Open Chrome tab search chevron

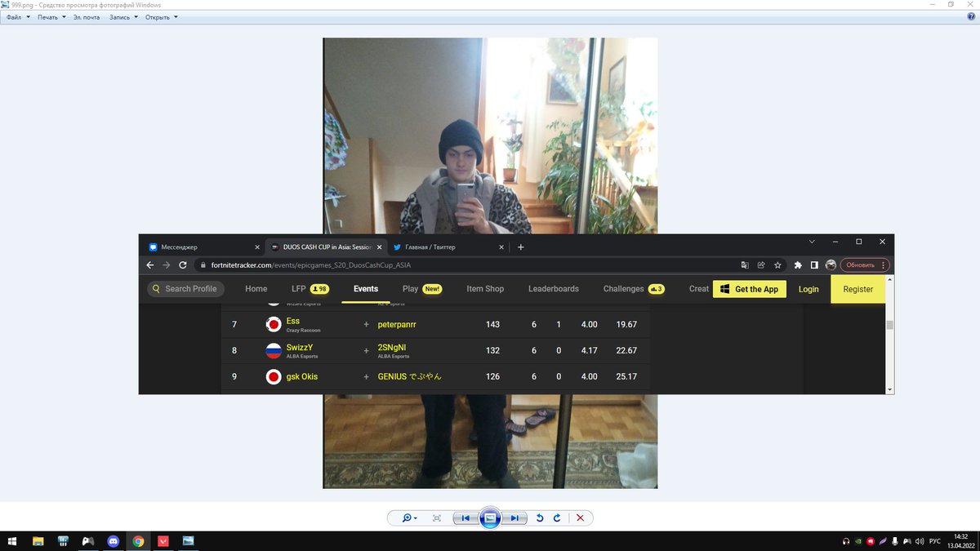[x=812, y=242]
